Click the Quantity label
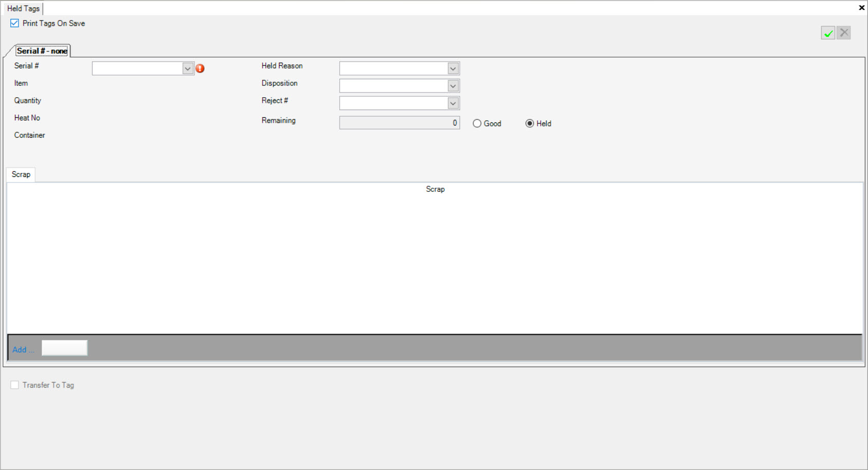This screenshot has height=470, width=868. click(x=28, y=101)
